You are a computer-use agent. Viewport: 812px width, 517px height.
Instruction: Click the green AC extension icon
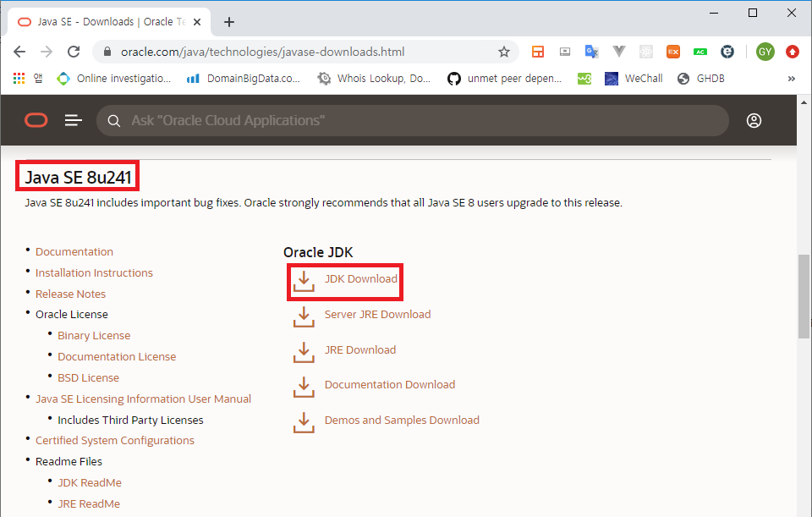[x=700, y=52]
